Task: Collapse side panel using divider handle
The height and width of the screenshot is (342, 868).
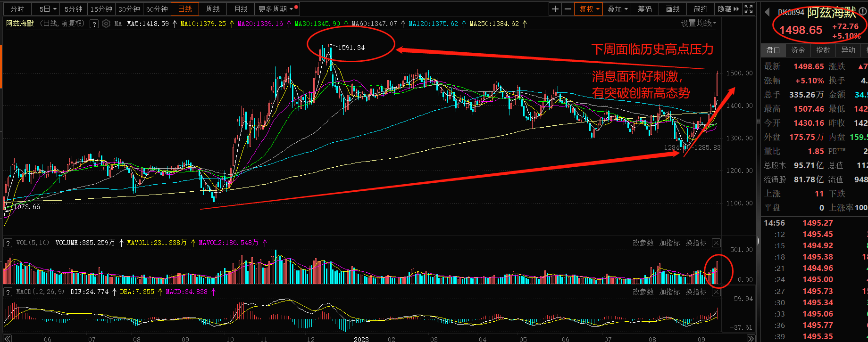Action: tap(759, 241)
